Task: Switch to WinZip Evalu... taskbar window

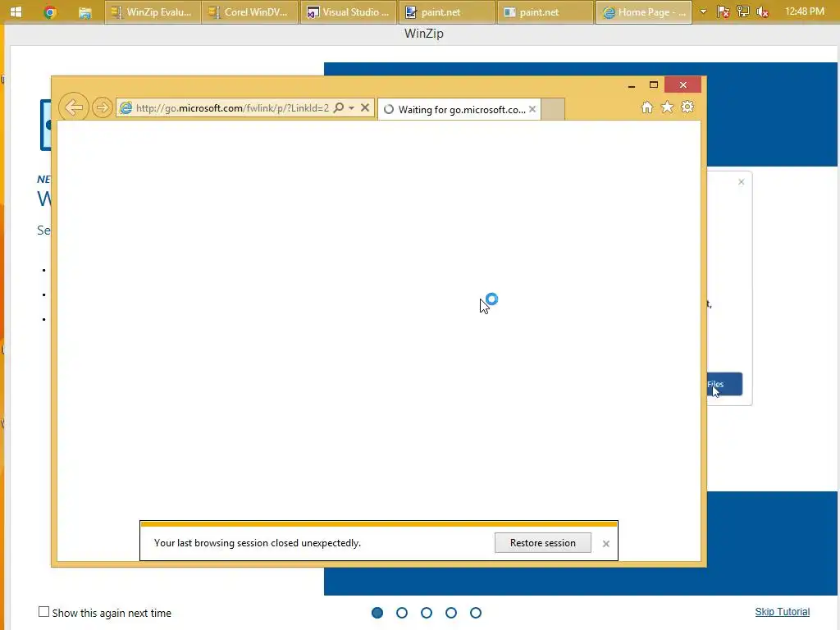Action: coord(153,11)
